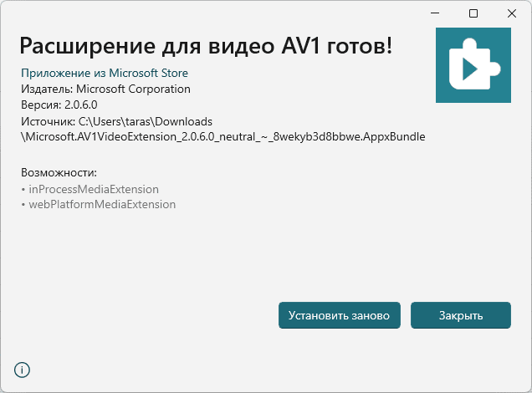
Task: Click the AV1 Video Extension app icon
Action: [473, 65]
